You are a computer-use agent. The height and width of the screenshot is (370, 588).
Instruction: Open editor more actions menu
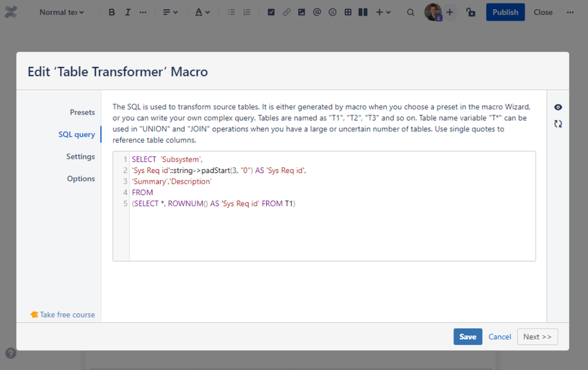pos(570,12)
